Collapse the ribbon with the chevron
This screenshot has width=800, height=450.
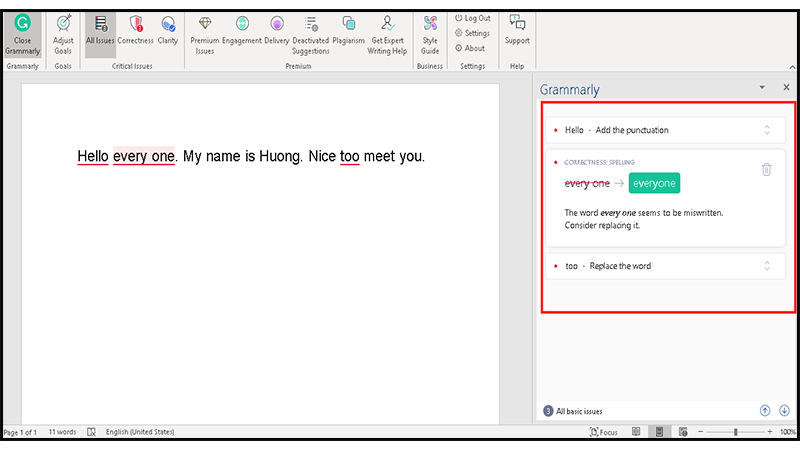click(x=792, y=67)
